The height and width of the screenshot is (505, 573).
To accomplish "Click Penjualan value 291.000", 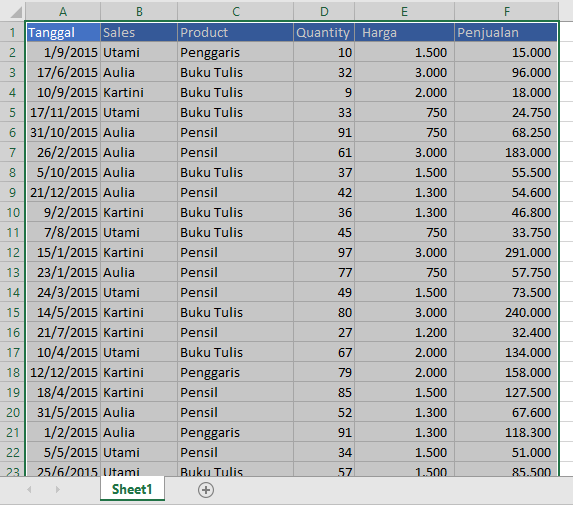I will click(x=506, y=252).
